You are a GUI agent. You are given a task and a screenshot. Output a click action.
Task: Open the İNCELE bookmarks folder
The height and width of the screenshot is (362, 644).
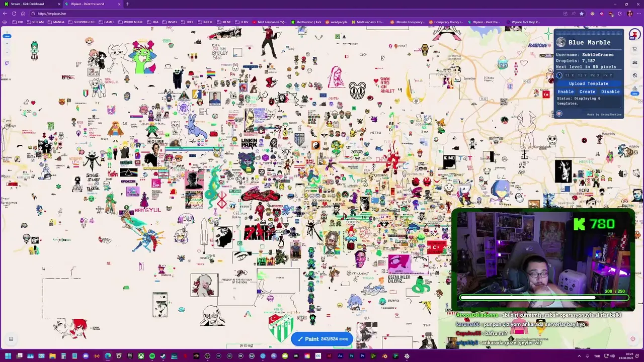[x=205, y=22]
